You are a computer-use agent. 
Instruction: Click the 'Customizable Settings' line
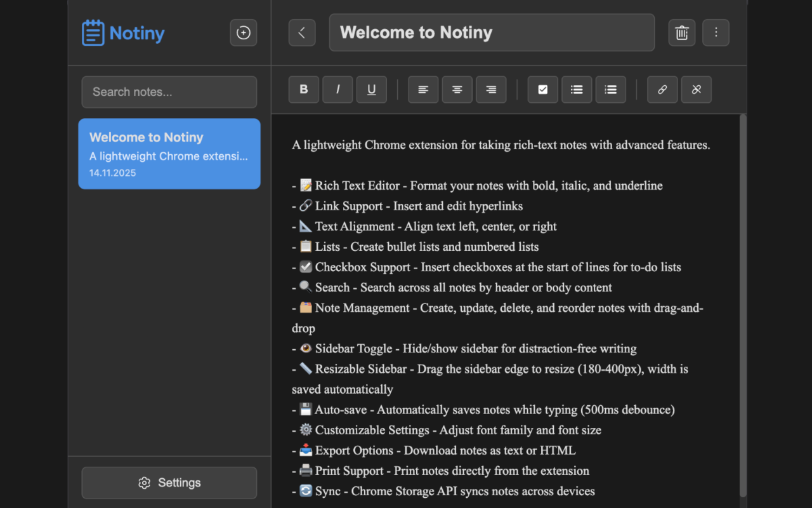point(447,429)
